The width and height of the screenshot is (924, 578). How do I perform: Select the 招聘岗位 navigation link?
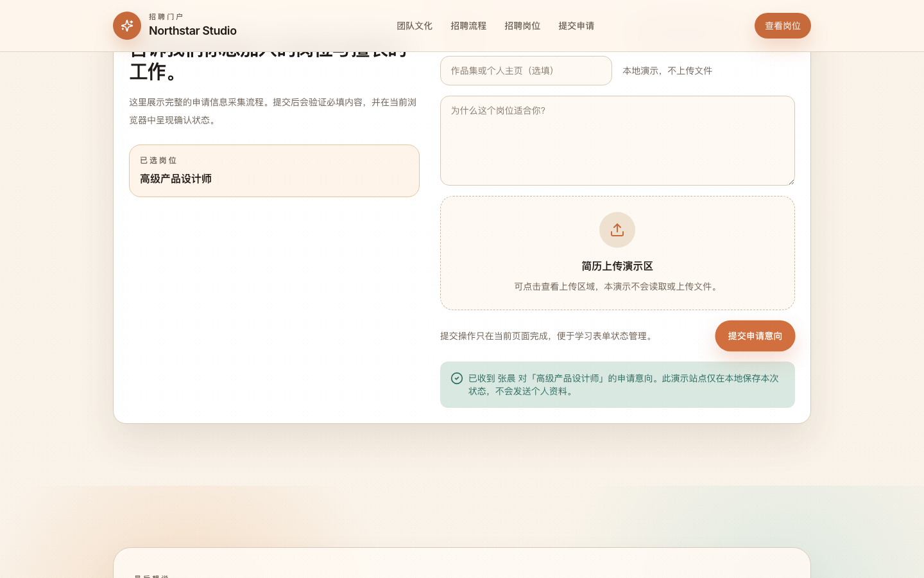[x=522, y=26]
